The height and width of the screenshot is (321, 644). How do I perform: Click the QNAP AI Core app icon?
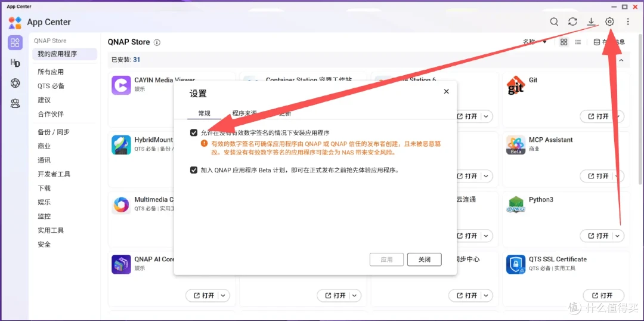pos(121,264)
